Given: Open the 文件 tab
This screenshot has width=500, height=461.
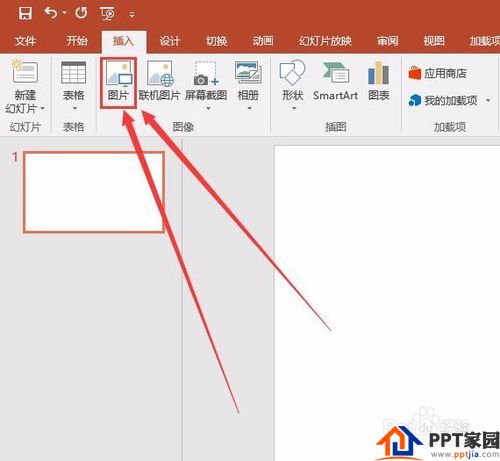Looking at the screenshot, I should coord(25,41).
